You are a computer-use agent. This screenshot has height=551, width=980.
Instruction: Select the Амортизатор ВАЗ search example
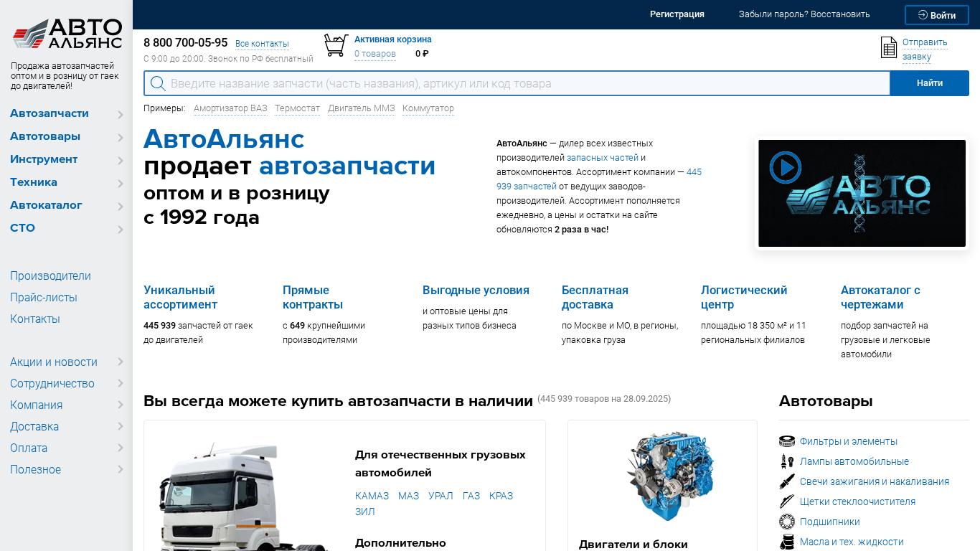(230, 108)
